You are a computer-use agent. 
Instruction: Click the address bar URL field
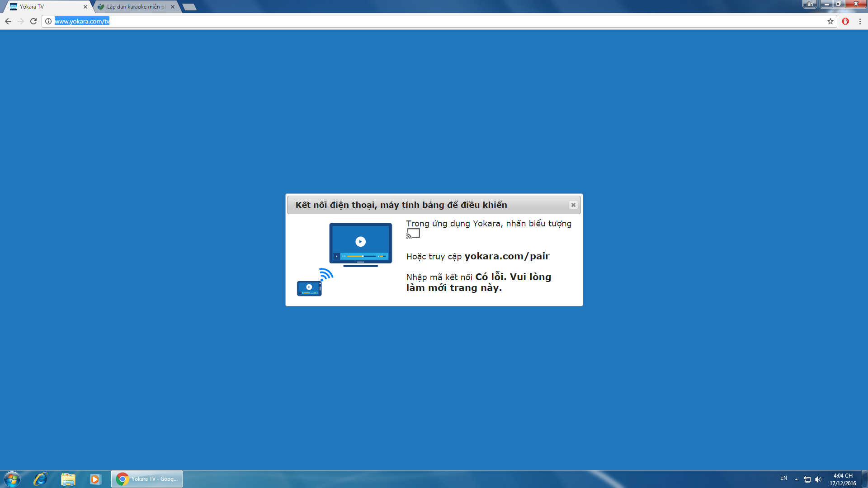pos(439,21)
